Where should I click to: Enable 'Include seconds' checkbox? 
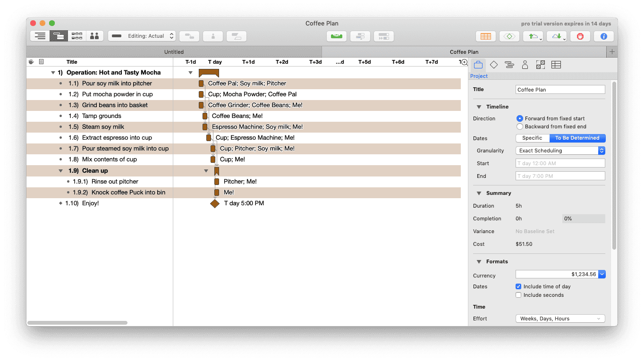point(518,295)
